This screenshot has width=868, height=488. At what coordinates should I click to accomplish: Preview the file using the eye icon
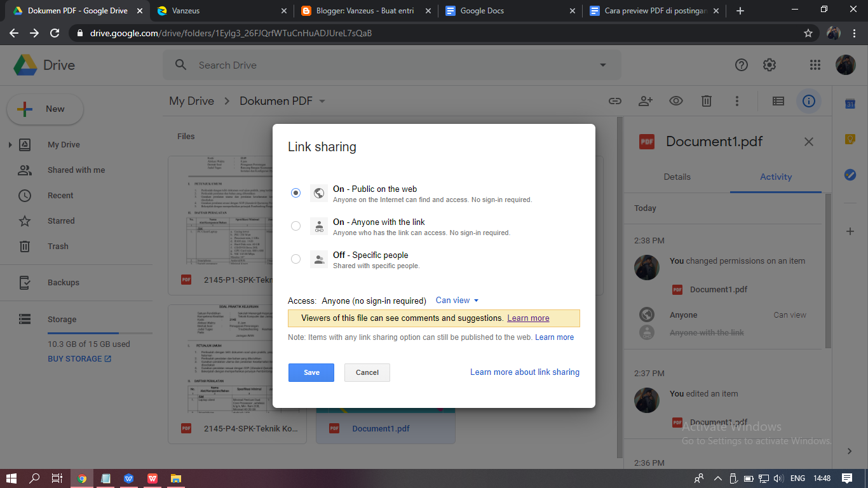[x=675, y=101]
